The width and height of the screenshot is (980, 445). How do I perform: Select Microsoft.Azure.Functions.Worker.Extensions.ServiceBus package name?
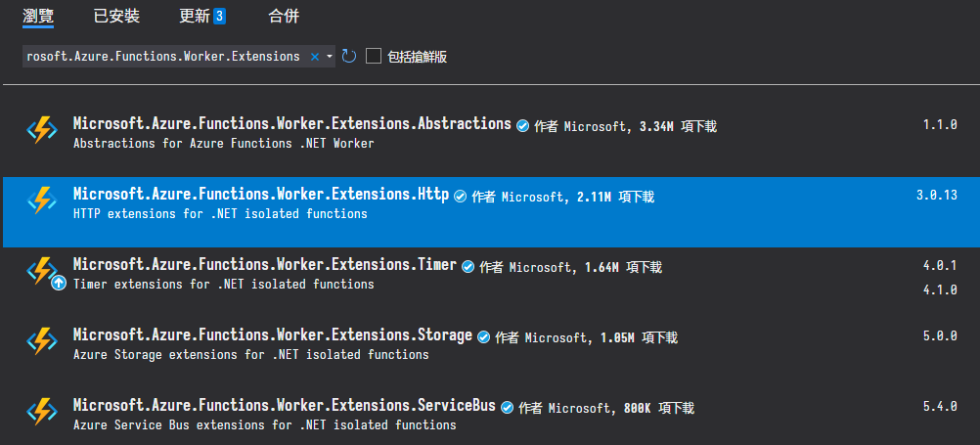285,406
